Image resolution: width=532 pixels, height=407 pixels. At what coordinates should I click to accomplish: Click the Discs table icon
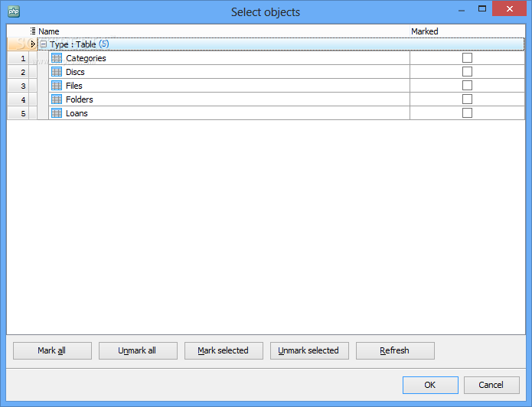tap(57, 72)
